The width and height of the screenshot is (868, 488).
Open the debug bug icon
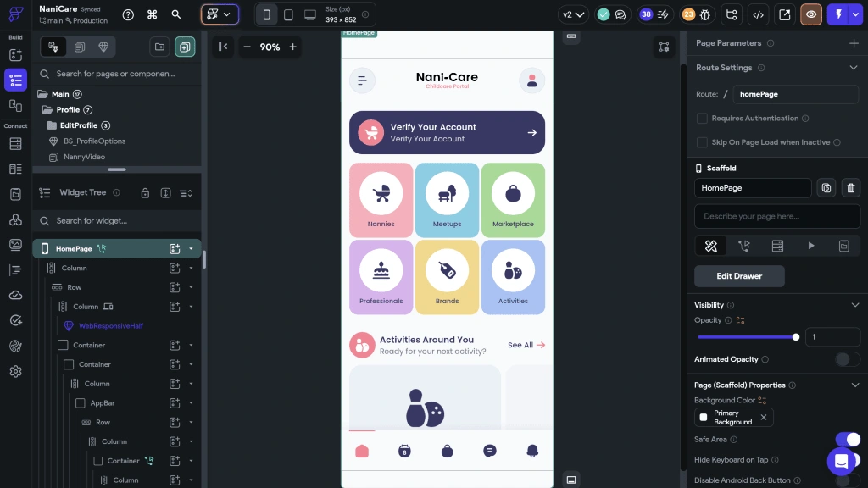click(x=704, y=15)
